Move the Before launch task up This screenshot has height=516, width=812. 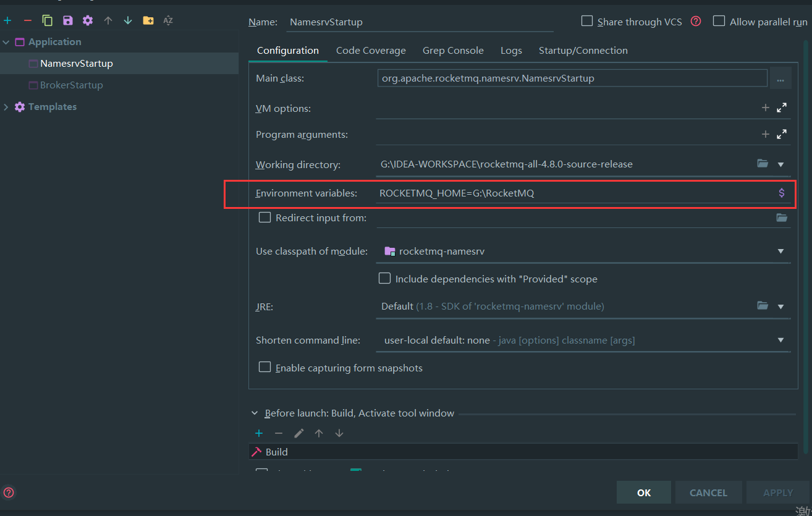319,433
